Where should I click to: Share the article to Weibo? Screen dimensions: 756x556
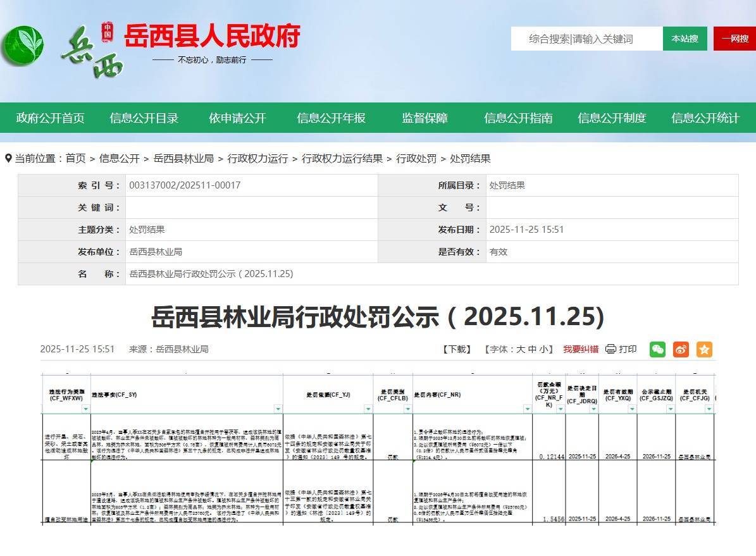[681, 349]
